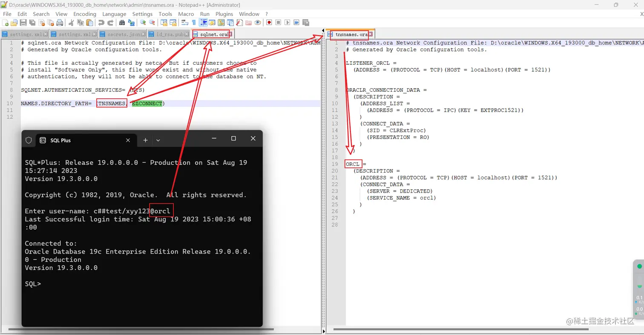Viewport: 644px width, 335px height.
Task: Click the Close document toolbar icon
Action: point(41,23)
